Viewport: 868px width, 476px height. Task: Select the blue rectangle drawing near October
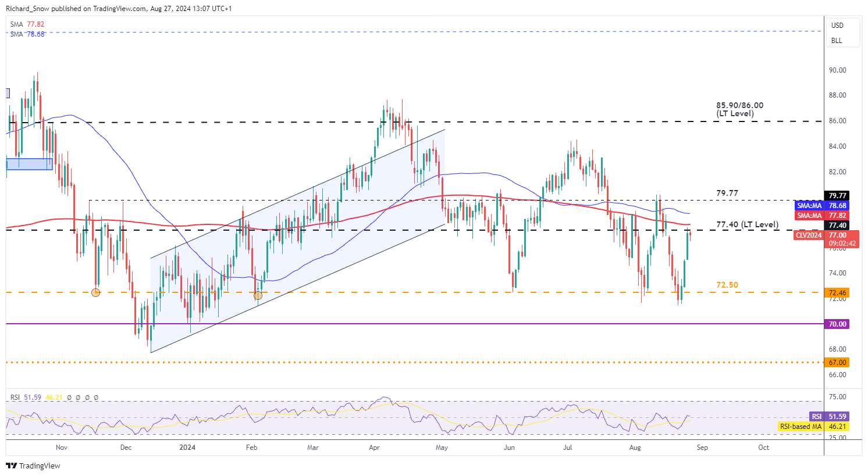tap(29, 164)
